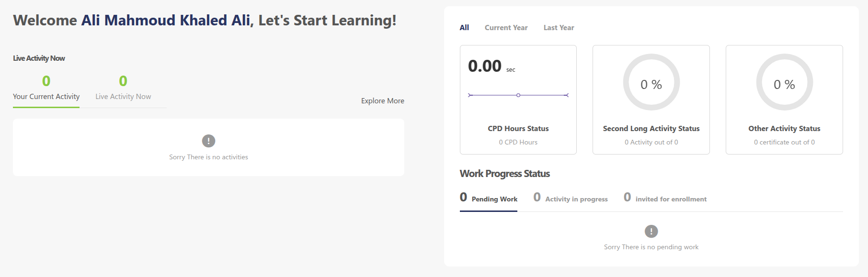868x277 pixels.
Task: Select the Current Year tab
Action: 506,28
